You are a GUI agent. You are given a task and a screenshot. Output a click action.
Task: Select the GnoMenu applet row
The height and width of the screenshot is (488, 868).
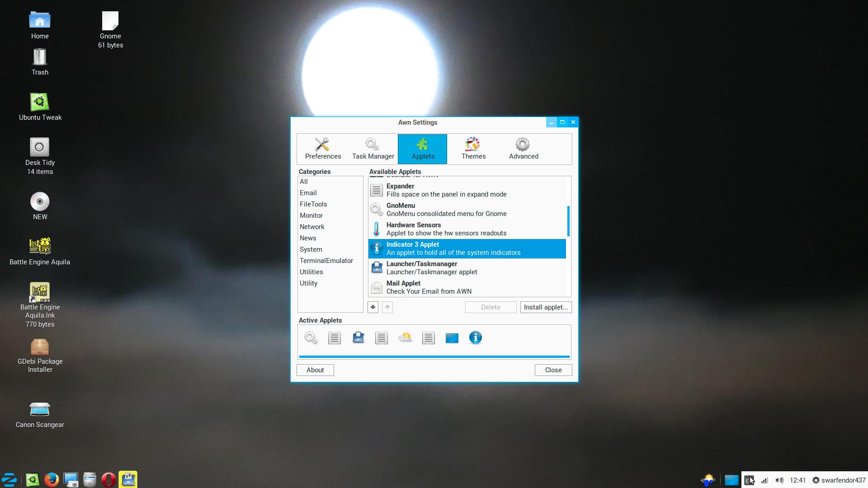(467, 210)
